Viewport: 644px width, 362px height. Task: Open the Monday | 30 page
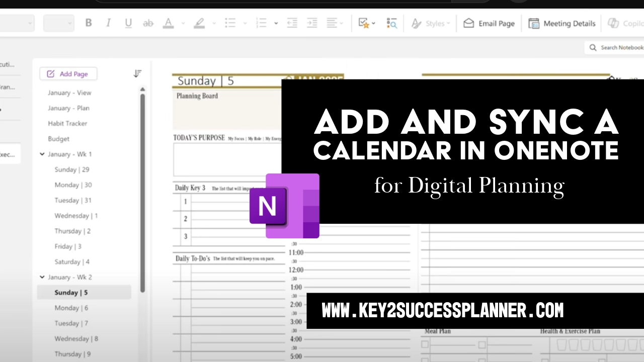coord(73,185)
